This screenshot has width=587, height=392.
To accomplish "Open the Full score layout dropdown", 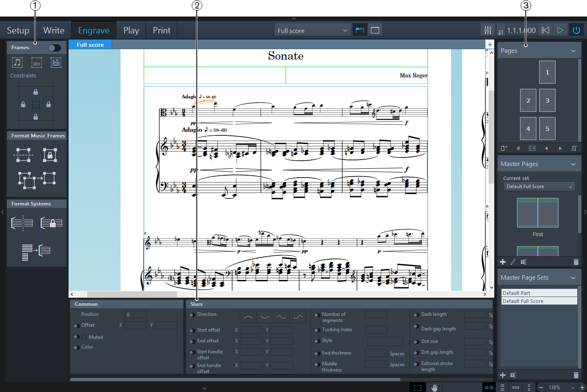I will click(x=312, y=30).
